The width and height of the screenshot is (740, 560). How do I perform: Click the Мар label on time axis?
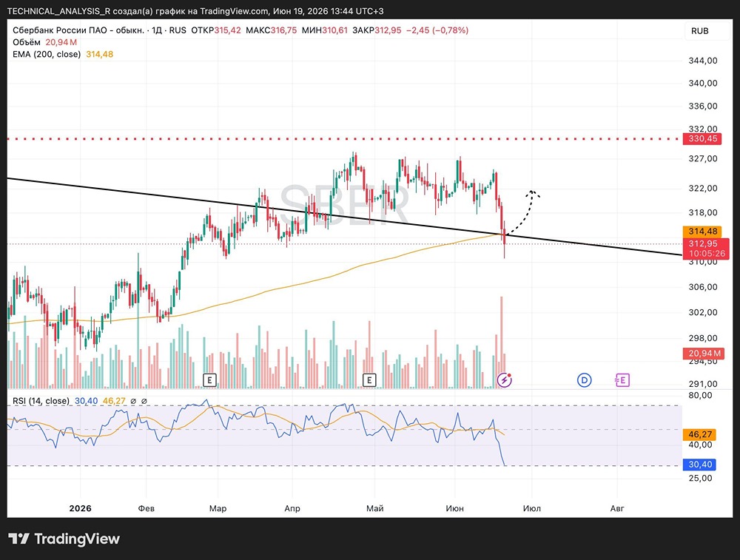[218, 508]
